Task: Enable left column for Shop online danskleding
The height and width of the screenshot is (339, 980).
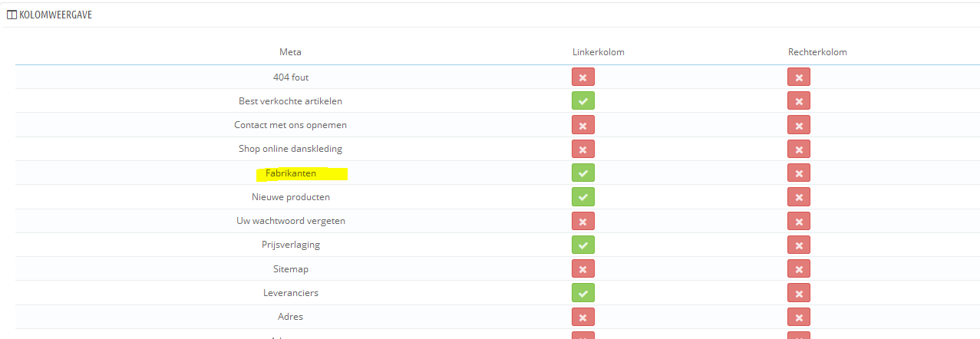Action: [x=583, y=149]
